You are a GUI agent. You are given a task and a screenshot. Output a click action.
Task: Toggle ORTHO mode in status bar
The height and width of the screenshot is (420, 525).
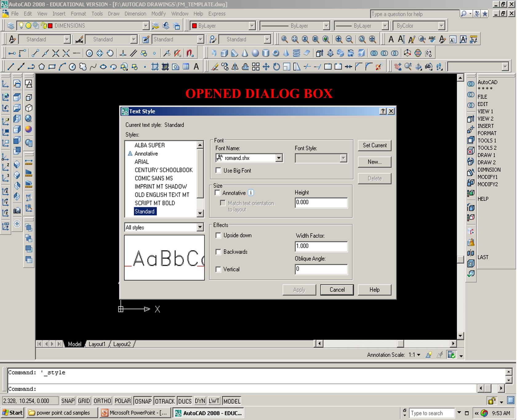(102, 401)
